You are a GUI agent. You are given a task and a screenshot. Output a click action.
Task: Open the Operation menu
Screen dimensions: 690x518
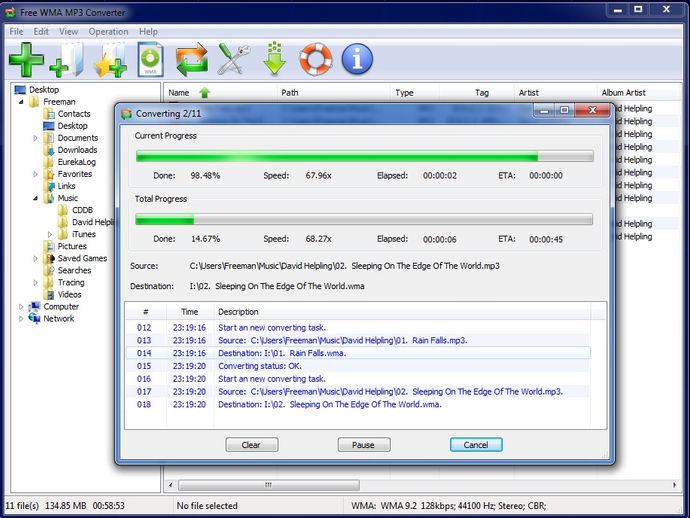tap(108, 32)
